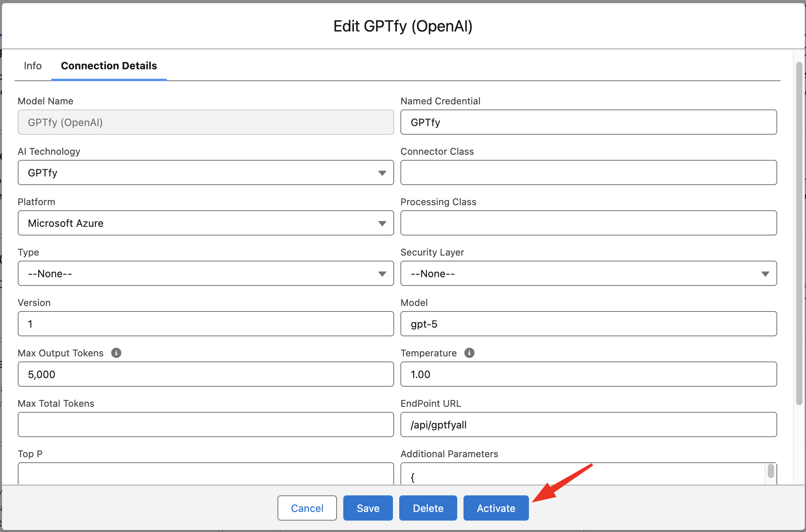Click the Max Total Tokens field
The height and width of the screenshot is (532, 806).
(x=205, y=424)
